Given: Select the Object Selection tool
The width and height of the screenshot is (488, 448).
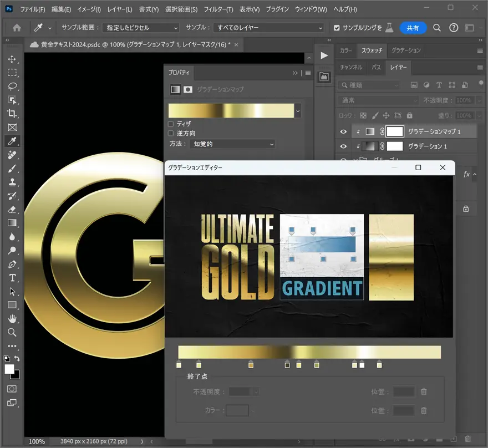Looking at the screenshot, I should [x=12, y=100].
